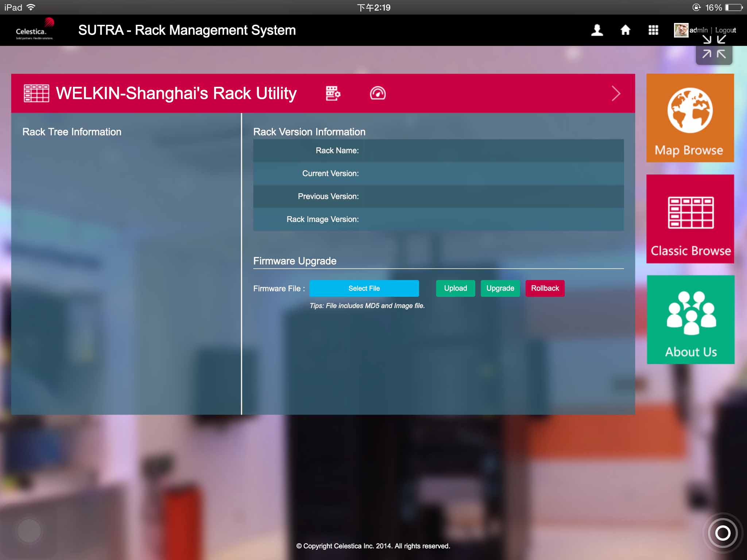Tap the rotation lock status icon
The width and height of the screenshot is (747, 560).
[x=696, y=7]
